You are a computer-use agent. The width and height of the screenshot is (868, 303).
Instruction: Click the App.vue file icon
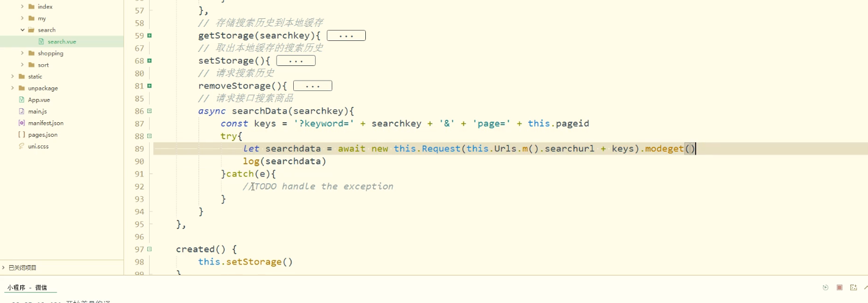coord(21,100)
